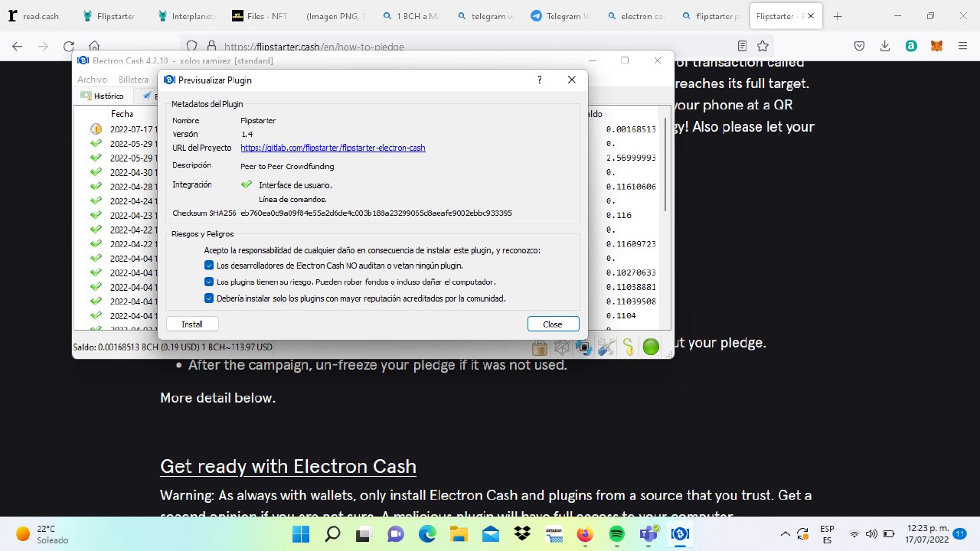This screenshot has width=980, height=551.
Task: Close the active Flipstarter tab
Action: pos(812,16)
